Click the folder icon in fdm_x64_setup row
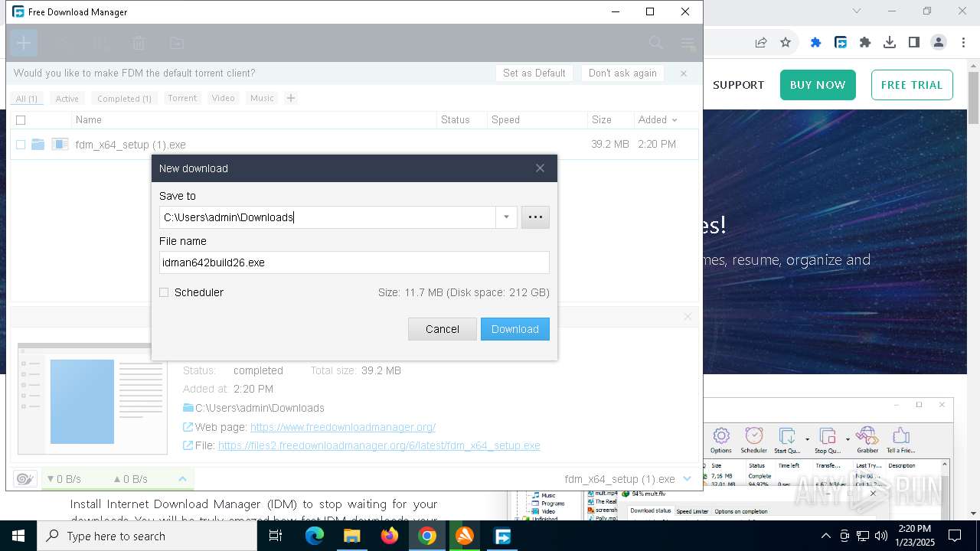The image size is (980, 551). click(x=38, y=144)
